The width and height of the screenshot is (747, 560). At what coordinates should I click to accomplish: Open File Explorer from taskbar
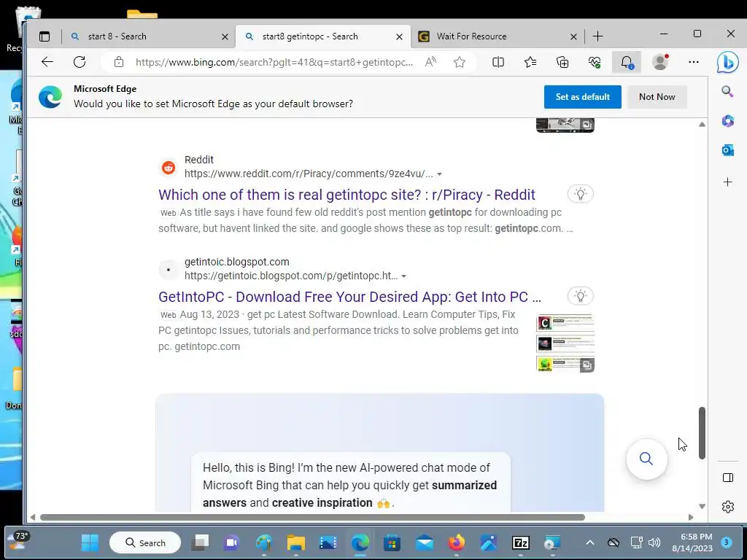click(296, 542)
